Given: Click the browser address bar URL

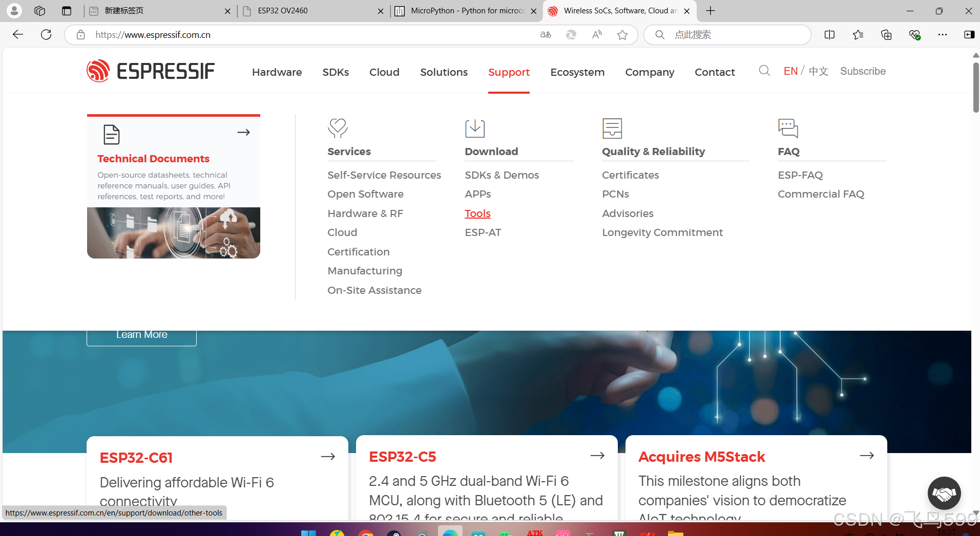Looking at the screenshot, I should (153, 35).
